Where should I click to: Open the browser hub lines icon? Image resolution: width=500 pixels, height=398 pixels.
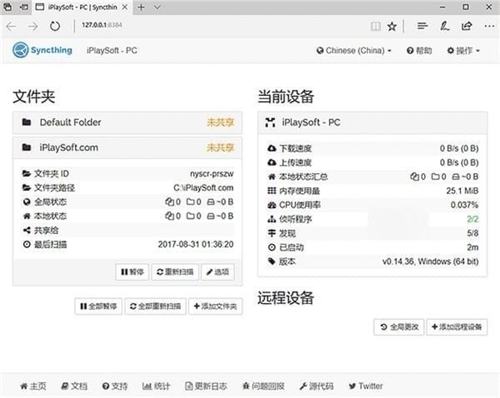coord(422,26)
